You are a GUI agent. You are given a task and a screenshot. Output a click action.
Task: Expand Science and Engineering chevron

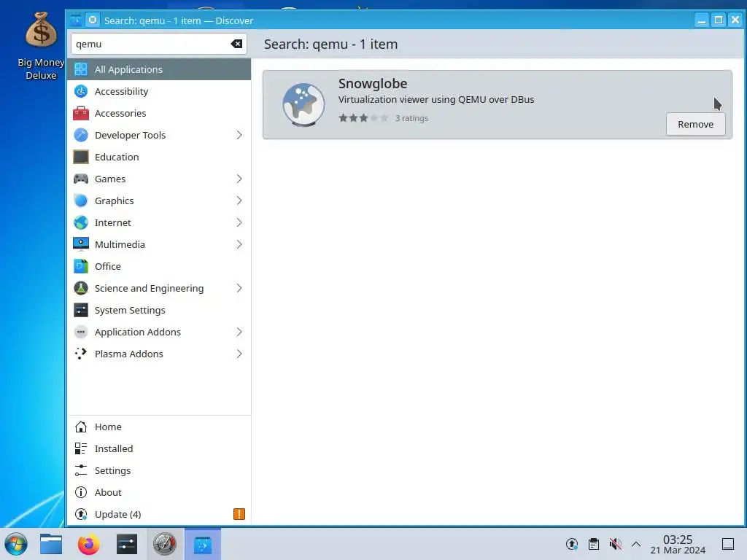[x=239, y=288]
